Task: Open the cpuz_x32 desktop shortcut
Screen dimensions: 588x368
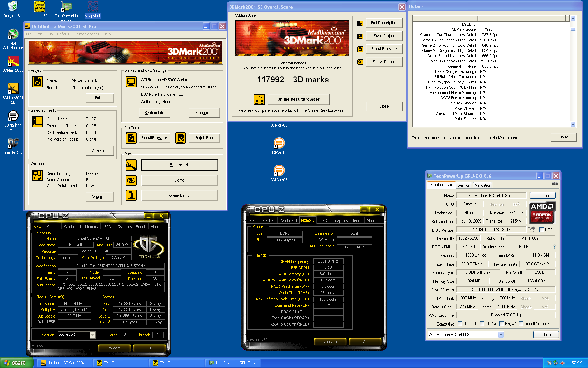Action: [40, 9]
